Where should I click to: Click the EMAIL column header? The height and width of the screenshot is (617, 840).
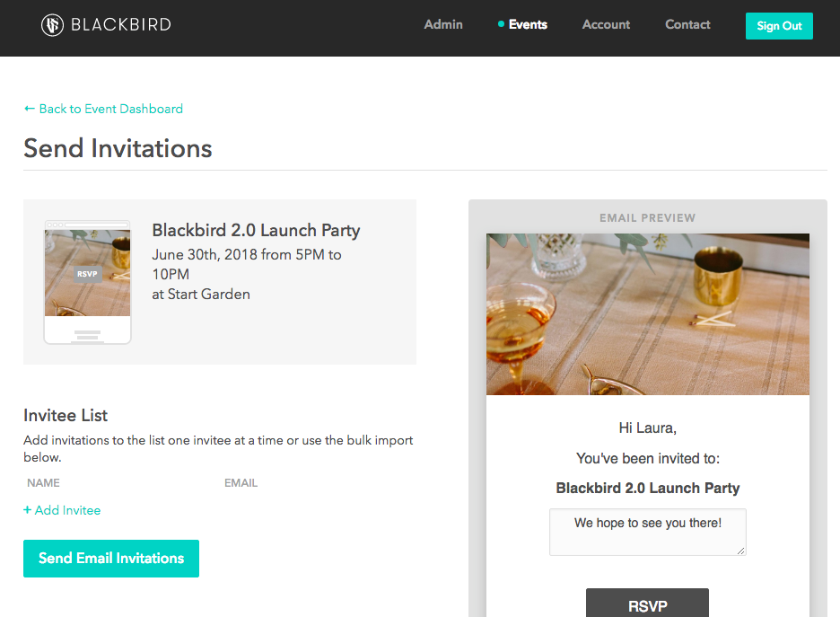[x=241, y=483]
